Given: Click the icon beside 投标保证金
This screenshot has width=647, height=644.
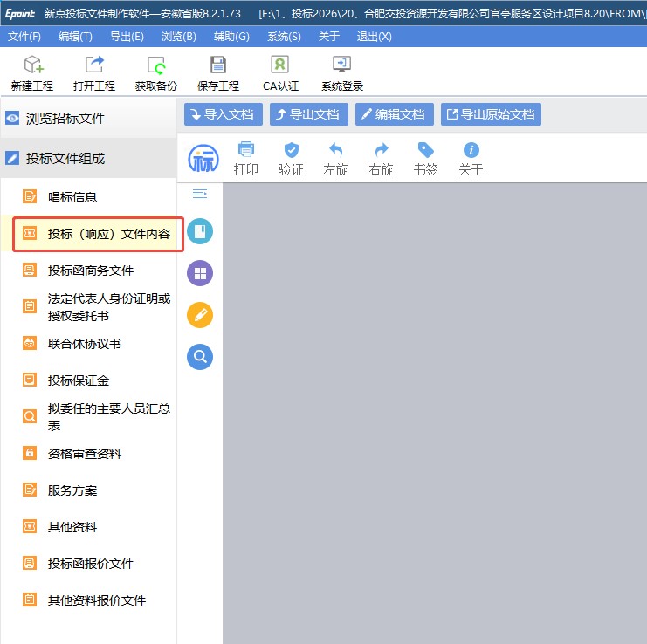Looking at the screenshot, I should coord(30,380).
